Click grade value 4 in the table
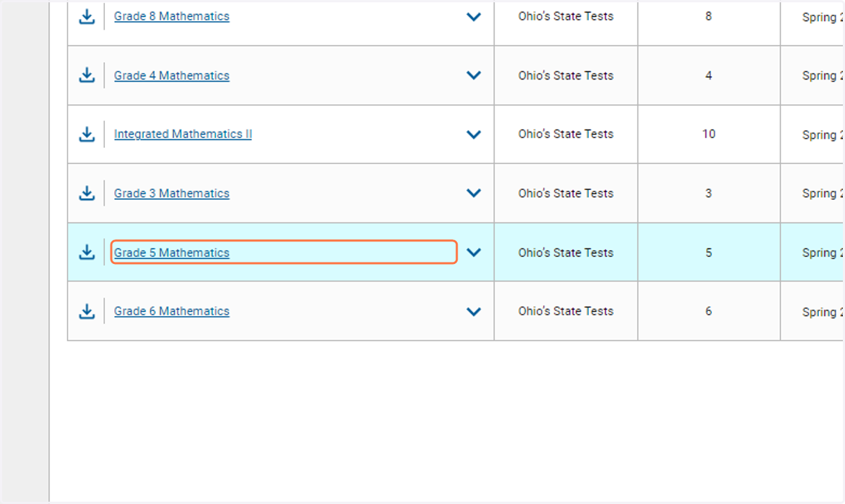The width and height of the screenshot is (845, 504). (708, 75)
